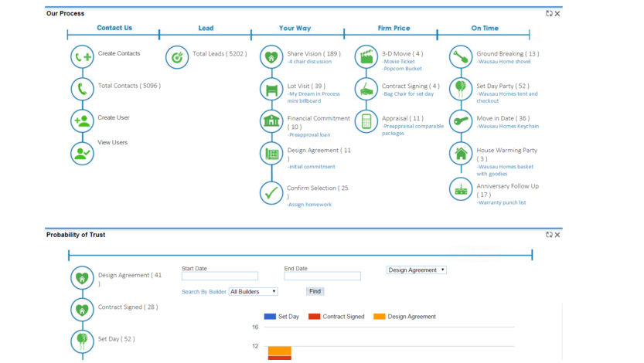Click Ground Breaking ( 13 ) text

click(508, 54)
